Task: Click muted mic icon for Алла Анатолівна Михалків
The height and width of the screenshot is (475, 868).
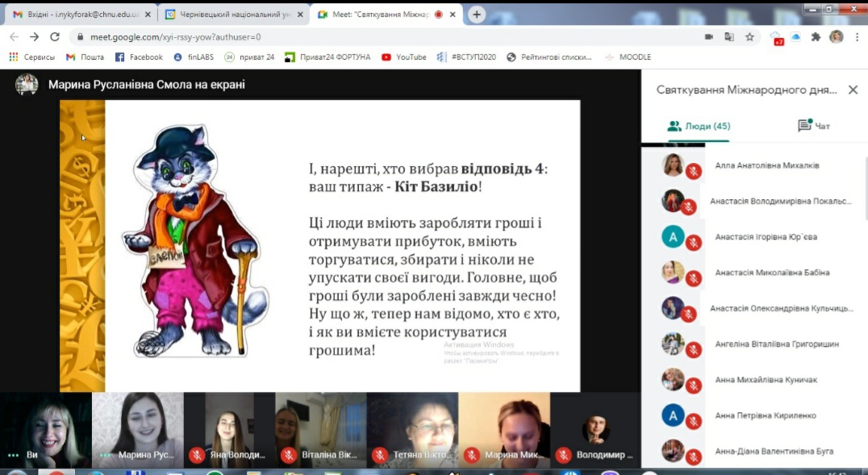Action: click(693, 171)
